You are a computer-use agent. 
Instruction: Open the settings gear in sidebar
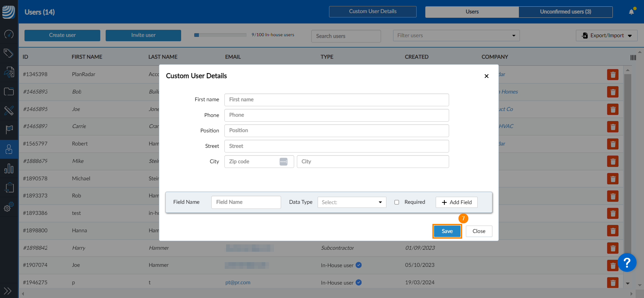9,207
